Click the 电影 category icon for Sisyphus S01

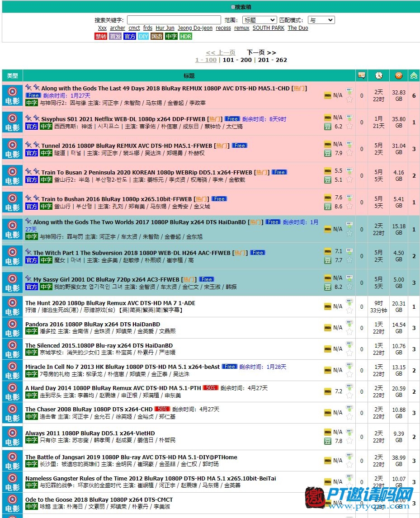pyautogui.click(x=12, y=122)
